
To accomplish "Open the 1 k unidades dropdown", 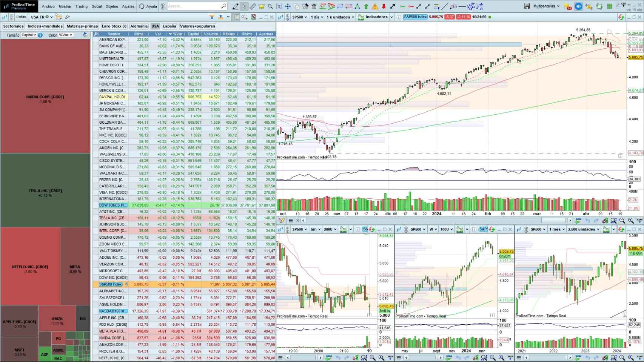I will click(x=340, y=17).
